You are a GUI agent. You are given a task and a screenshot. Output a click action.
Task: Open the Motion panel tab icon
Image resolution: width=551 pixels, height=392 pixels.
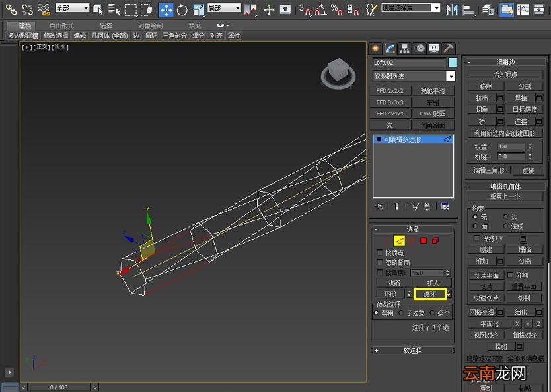(x=420, y=48)
